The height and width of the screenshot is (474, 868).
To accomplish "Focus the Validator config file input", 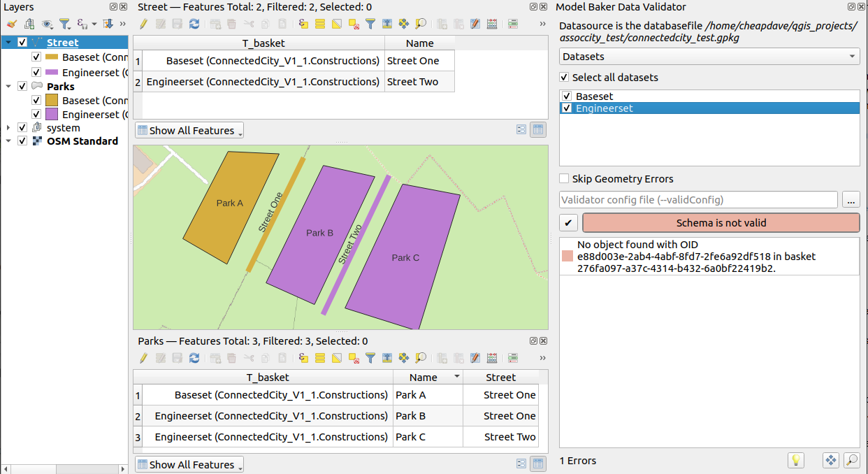I will pyautogui.click(x=698, y=200).
